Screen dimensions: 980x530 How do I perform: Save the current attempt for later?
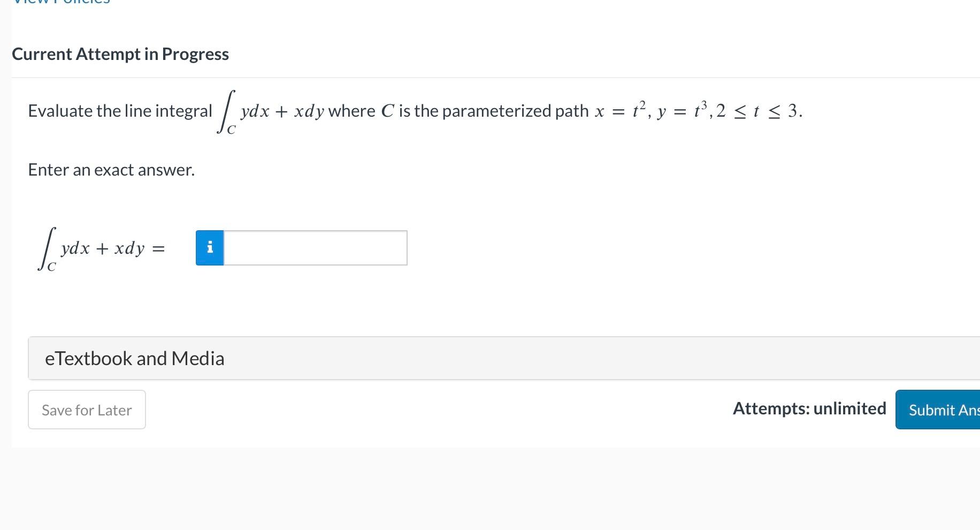pos(87,410)
